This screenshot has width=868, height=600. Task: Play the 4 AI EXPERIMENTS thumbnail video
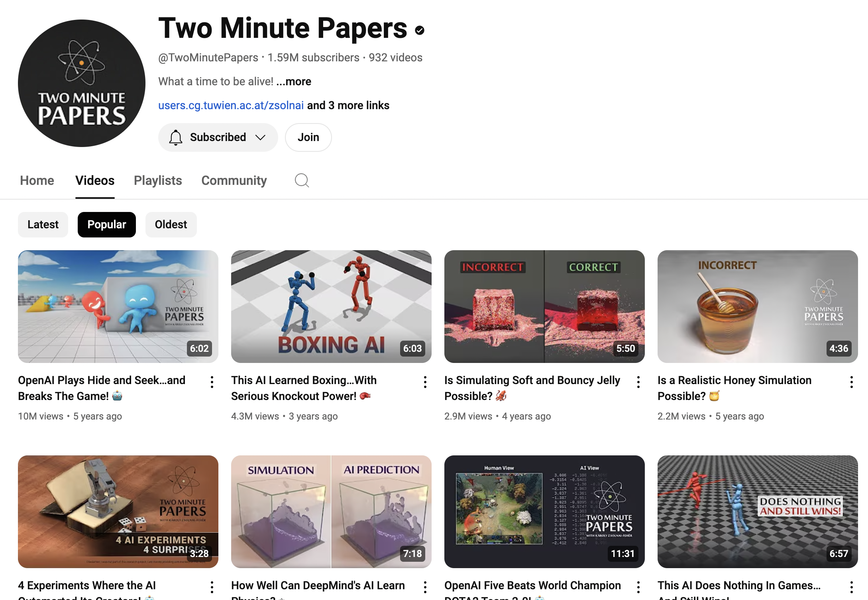tap(118, 512)
